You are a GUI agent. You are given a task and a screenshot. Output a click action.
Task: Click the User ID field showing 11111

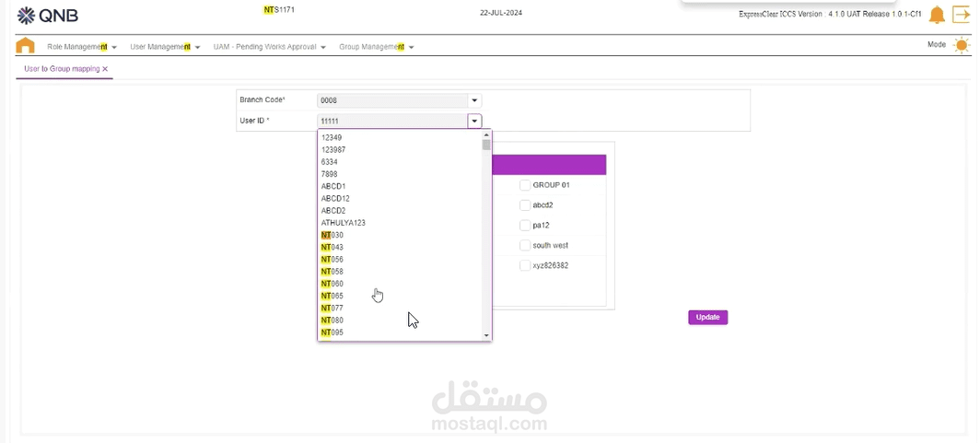tap(392, 122)
